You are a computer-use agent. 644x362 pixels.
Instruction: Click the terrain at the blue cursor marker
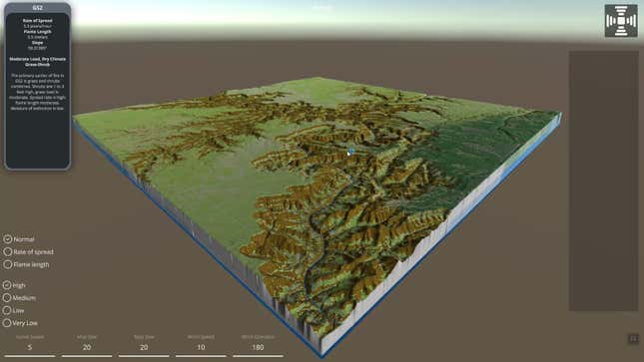click(349, 153)
